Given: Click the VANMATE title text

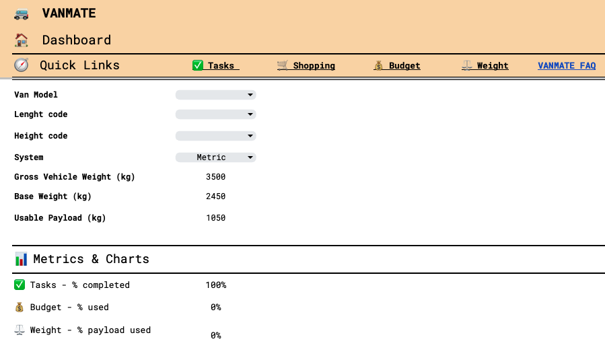Looking at the screenshot, I should click(69, 13).
